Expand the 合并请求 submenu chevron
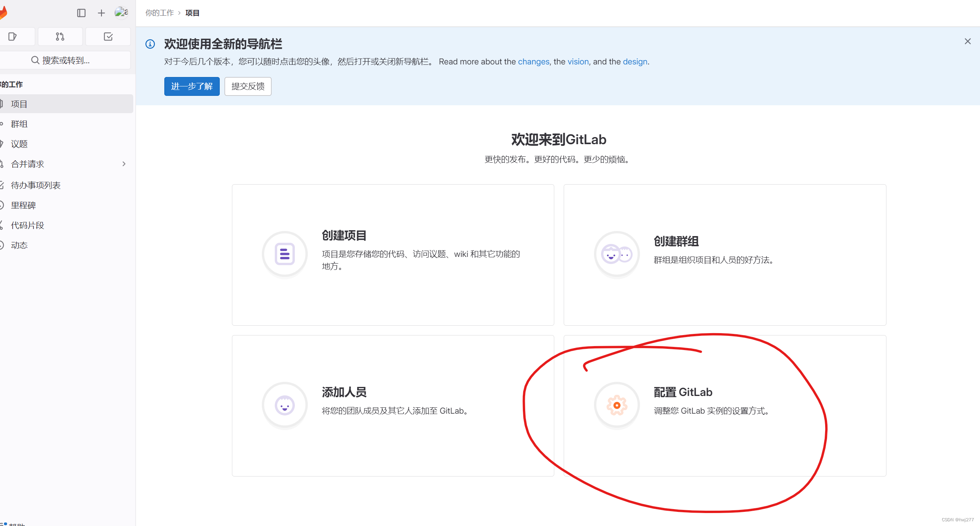The height and width of the screenshot is (526, 980). [x=124, y=164]
